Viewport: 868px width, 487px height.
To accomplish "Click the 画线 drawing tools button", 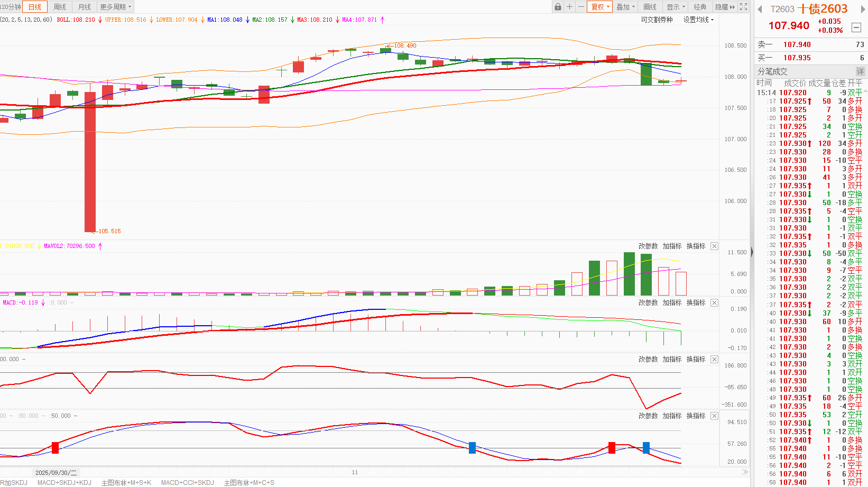I will coord(650,7).
